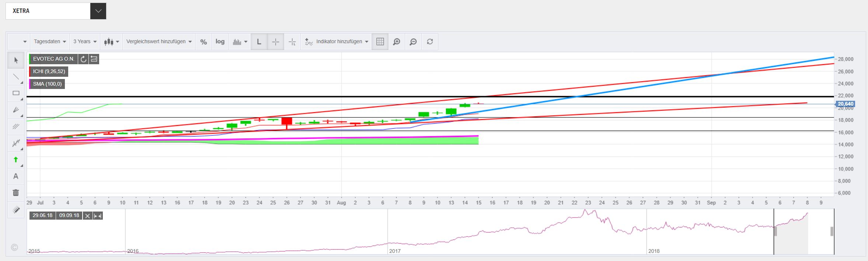Click the 29.06.18 start date field
868x261 pixels.
[43, 216]
